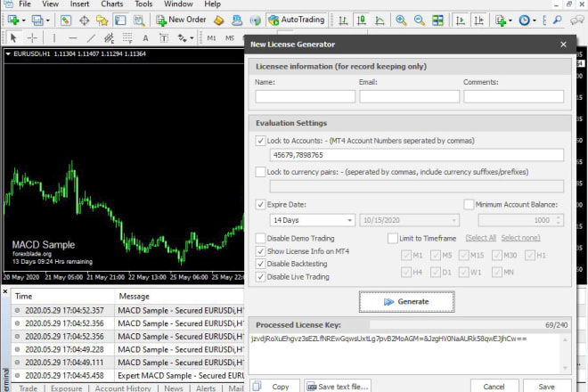Expand EURUSD chart title dropdown triangle
This screenshot has height=392, width=588.
pyautogui.click(x=8, y=54)
